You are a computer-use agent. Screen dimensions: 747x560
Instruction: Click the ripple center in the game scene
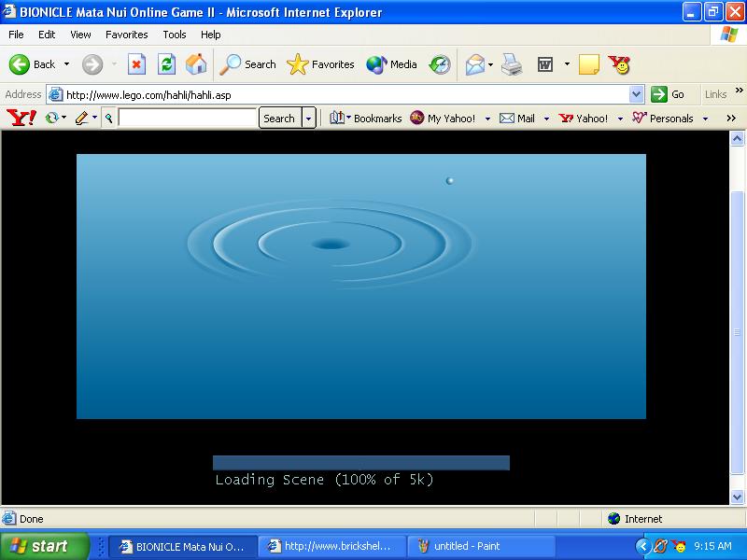pos(331,245)
